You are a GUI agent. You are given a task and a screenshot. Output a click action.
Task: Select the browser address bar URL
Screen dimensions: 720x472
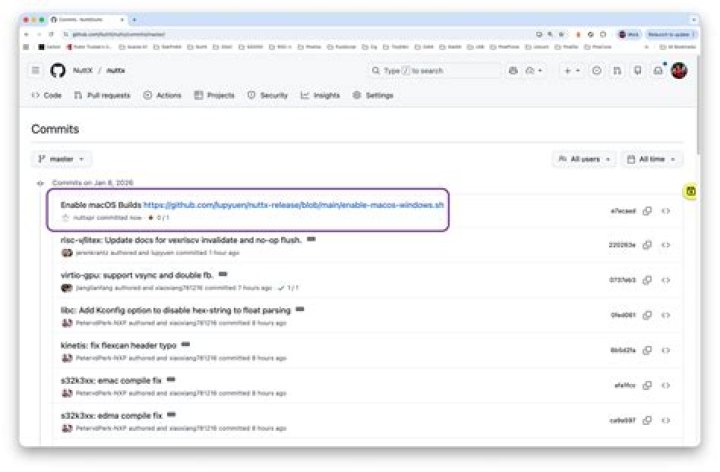click(x=118, y=34)
